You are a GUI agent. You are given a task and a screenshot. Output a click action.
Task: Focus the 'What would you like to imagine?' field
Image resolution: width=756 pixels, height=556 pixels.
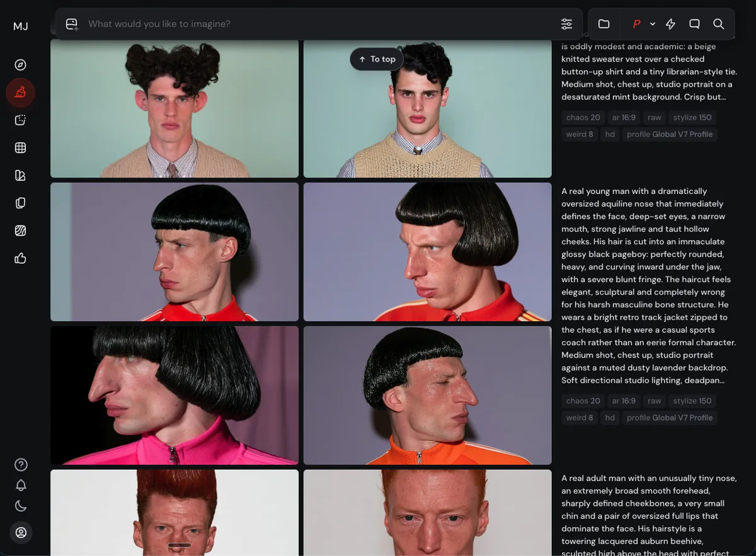click(x=318, y=24)
